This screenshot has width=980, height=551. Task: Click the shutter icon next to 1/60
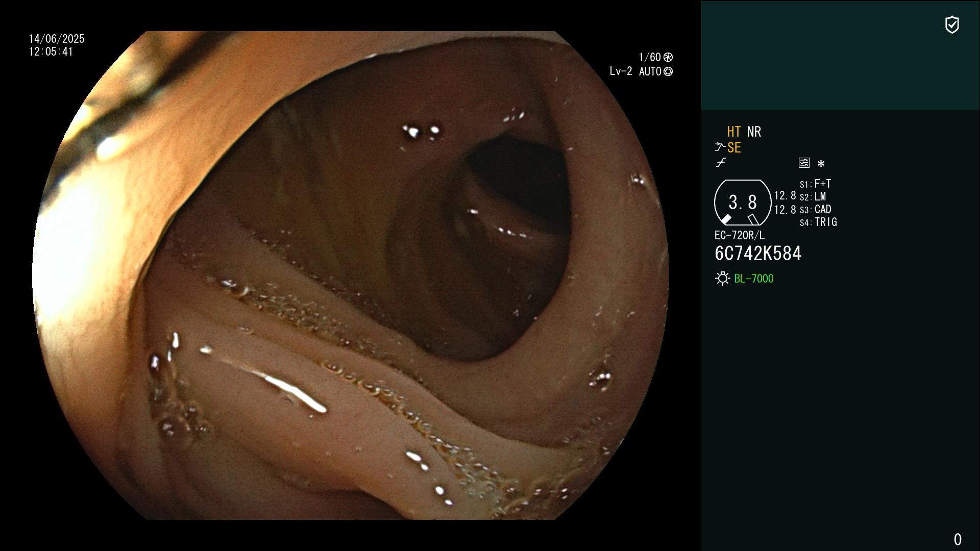tap(668, 57)
